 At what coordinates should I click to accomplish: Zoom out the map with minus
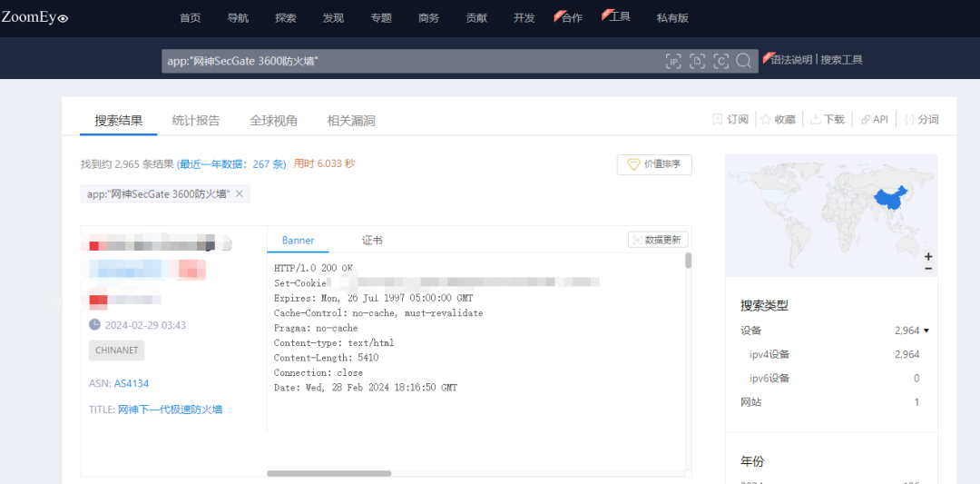pyautogui.click(x=928, y=268)
